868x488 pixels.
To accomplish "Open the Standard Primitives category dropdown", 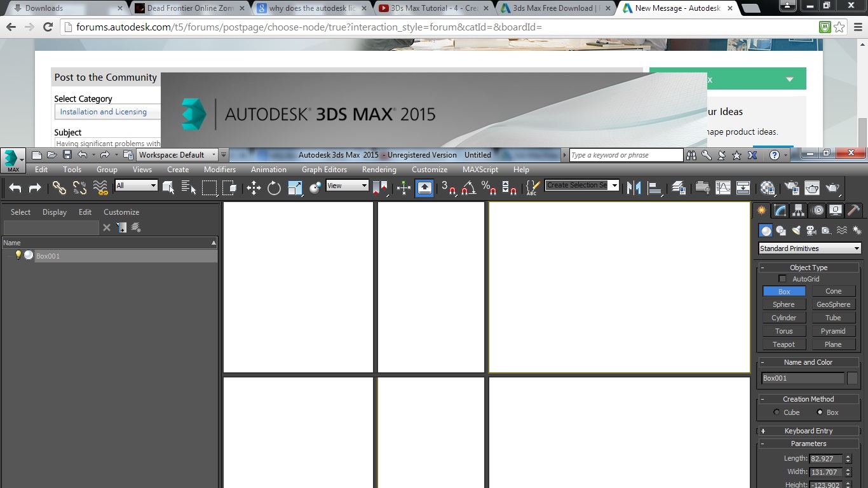I will pos(810,248).
